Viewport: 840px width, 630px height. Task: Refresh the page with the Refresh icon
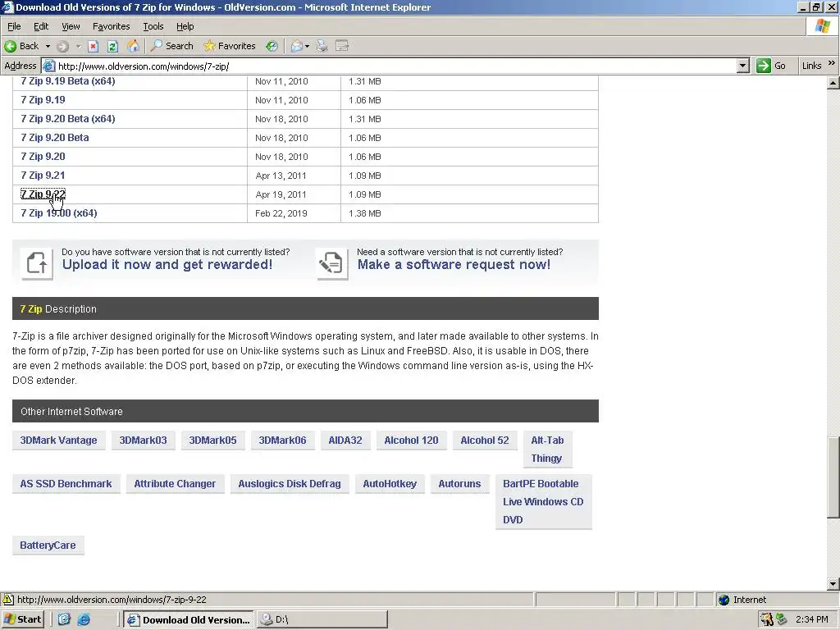coord(112,46)
